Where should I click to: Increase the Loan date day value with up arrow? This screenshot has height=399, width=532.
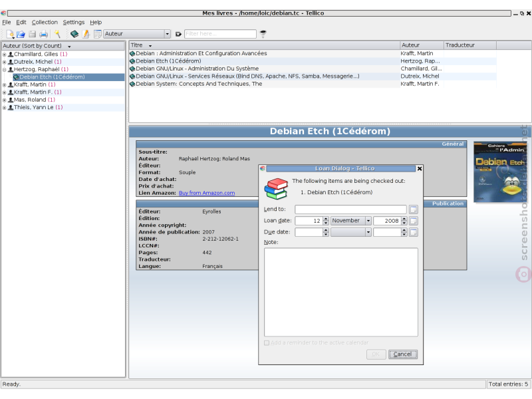pos(326,219)
